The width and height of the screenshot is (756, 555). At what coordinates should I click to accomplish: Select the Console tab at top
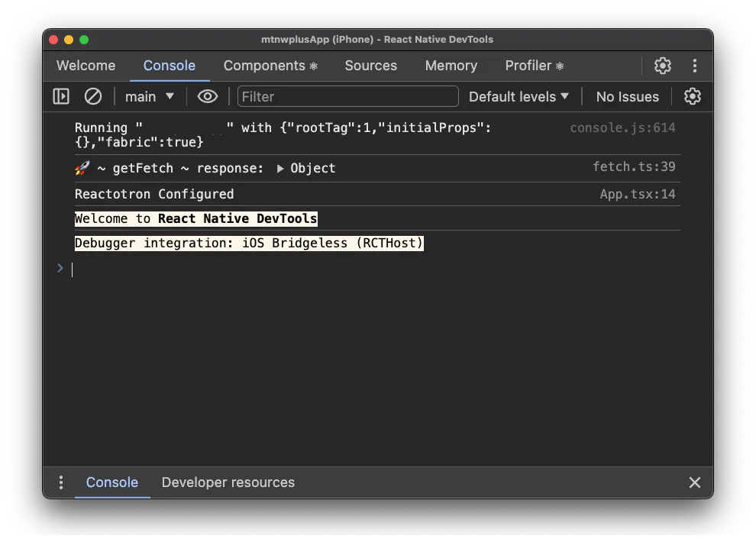click(x=170, y=66)
